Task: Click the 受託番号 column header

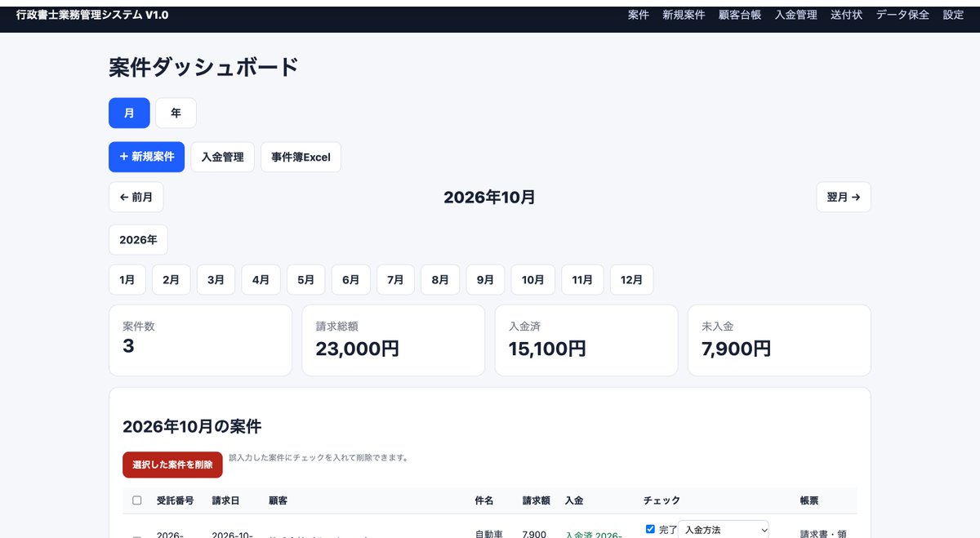Action: click(x=175, y=500)
